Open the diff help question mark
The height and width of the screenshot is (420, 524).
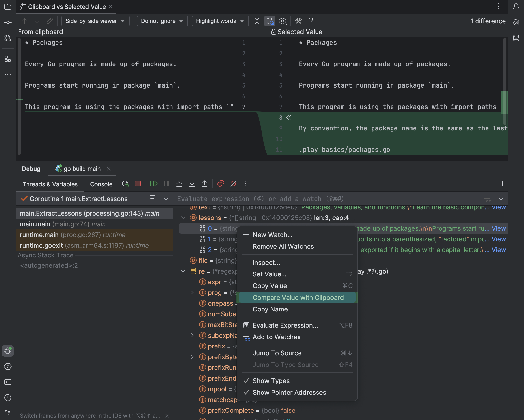[x=311, y=21]
